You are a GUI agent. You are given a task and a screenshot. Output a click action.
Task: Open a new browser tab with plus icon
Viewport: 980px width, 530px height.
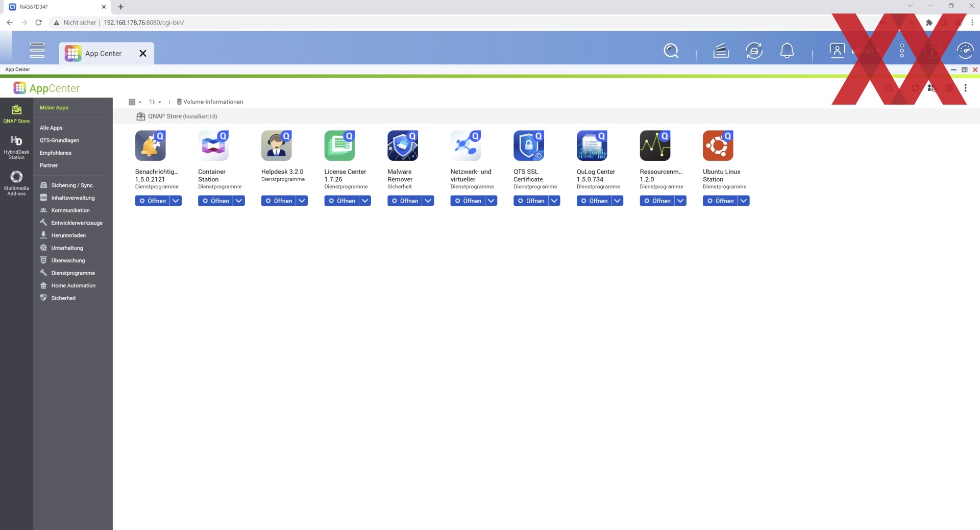click(x=120, y=7)
